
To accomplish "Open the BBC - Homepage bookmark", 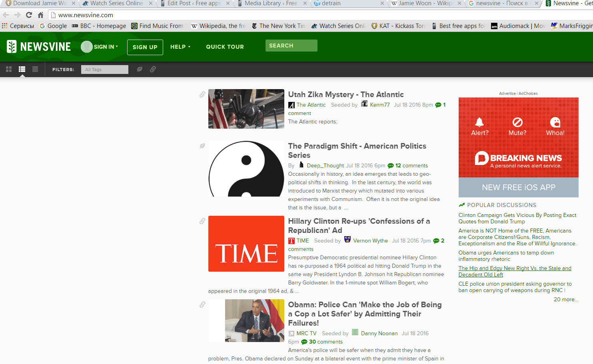I will point(99,26).
